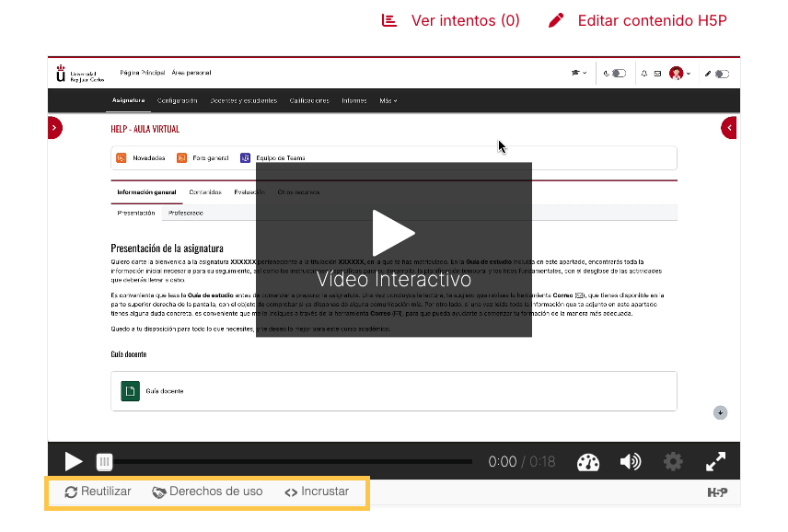Toggle the edit mode switch by the pencil
This screenshot has height=532, width=788.
coord(722,74)
